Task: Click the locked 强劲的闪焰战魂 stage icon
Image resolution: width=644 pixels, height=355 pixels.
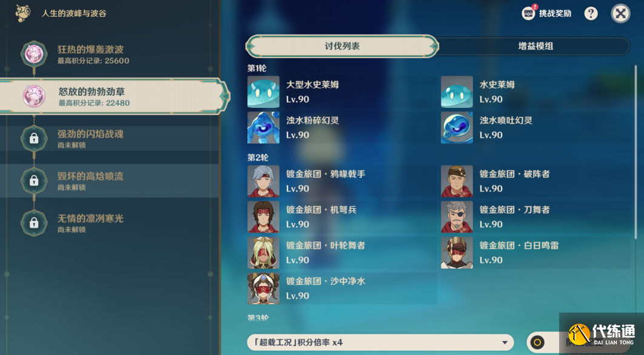Action: (x=34, y=139)
